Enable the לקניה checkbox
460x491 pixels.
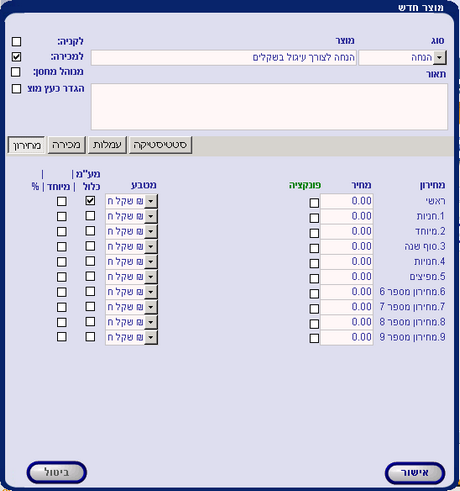click(16, 42)
